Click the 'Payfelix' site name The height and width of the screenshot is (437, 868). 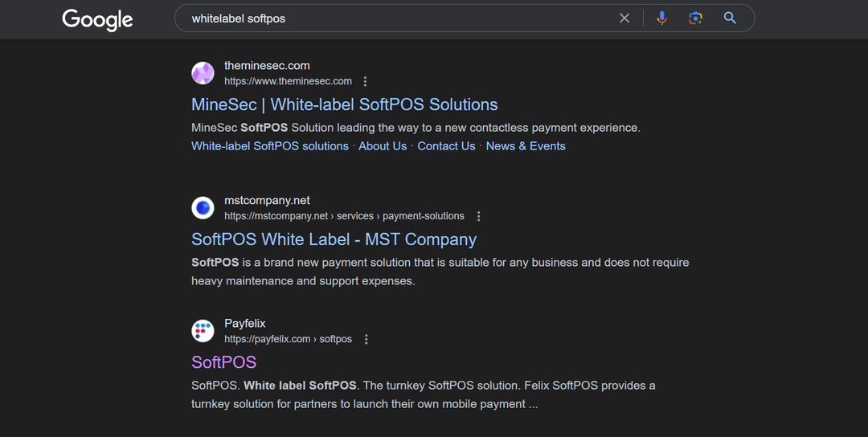click(244, 324)
